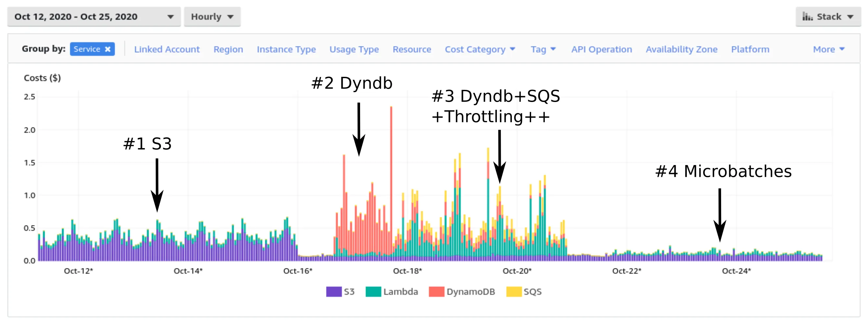Click the Lambda legend label
868x322 pixels.
point(400,292)
